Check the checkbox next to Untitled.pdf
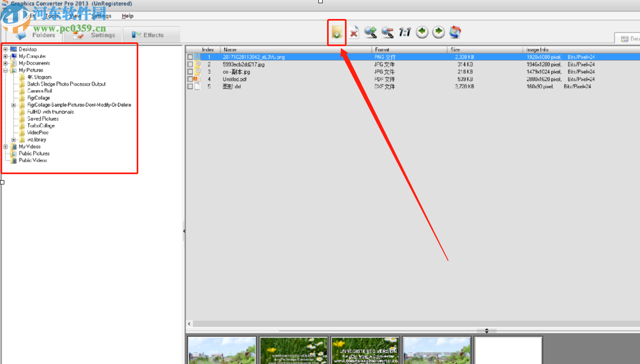This screenshot has height=364, width=640. [190, 79]
